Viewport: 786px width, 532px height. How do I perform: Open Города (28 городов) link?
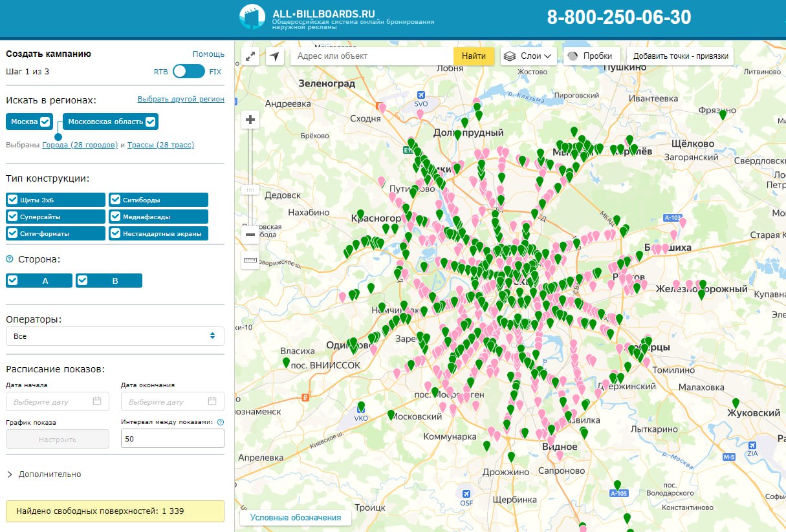pos(80,145)
